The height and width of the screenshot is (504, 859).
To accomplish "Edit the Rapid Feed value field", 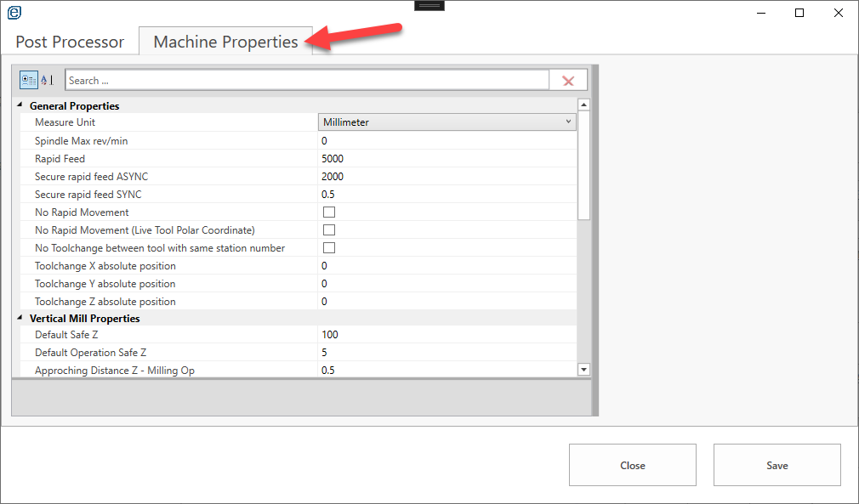I will click(447, 159).
